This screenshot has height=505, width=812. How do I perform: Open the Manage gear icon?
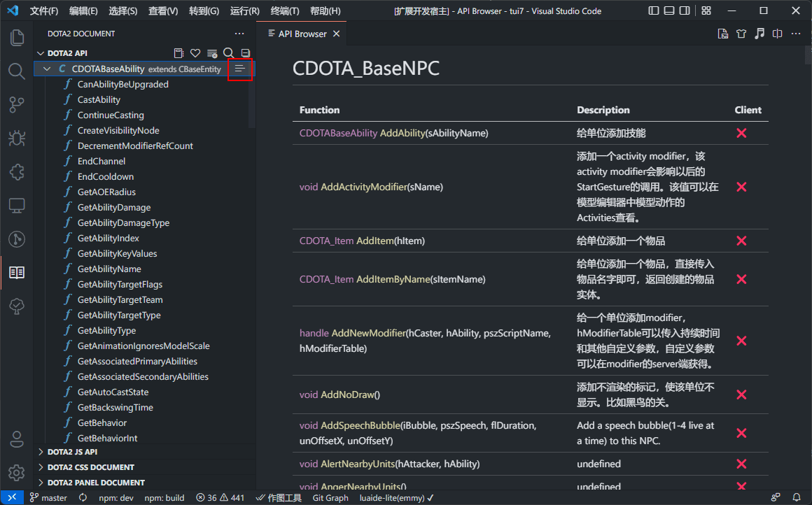(x=17, y=472)
